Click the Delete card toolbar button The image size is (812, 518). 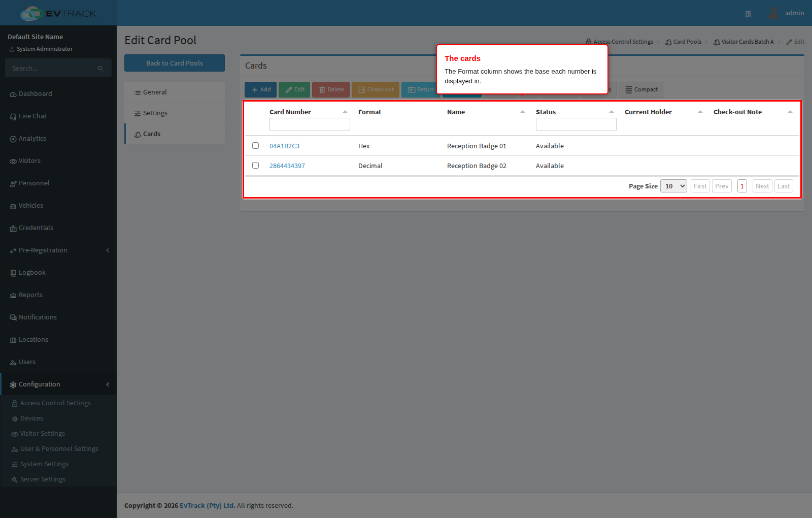[x=331, y=90]
